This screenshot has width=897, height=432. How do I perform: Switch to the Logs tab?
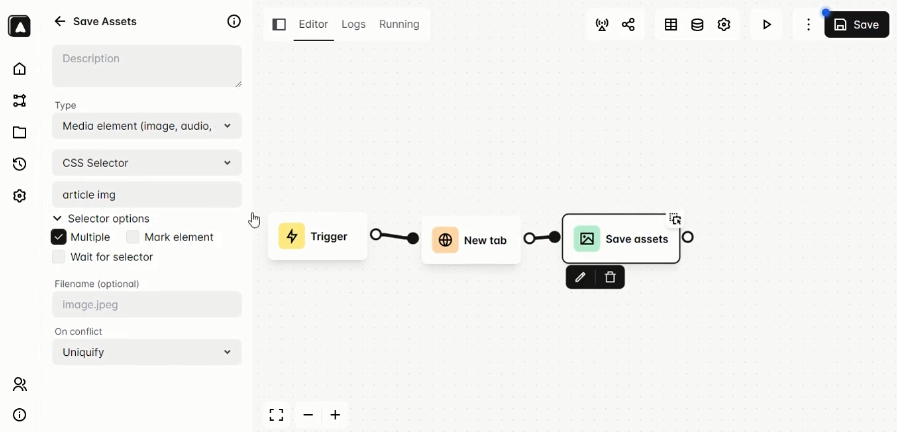(353, 24)
